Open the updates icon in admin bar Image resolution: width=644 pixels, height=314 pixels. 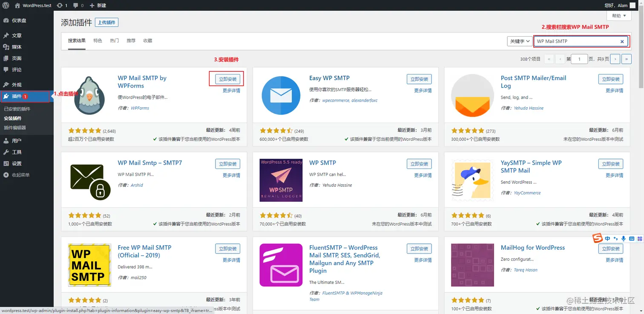[x=60, y=6]
